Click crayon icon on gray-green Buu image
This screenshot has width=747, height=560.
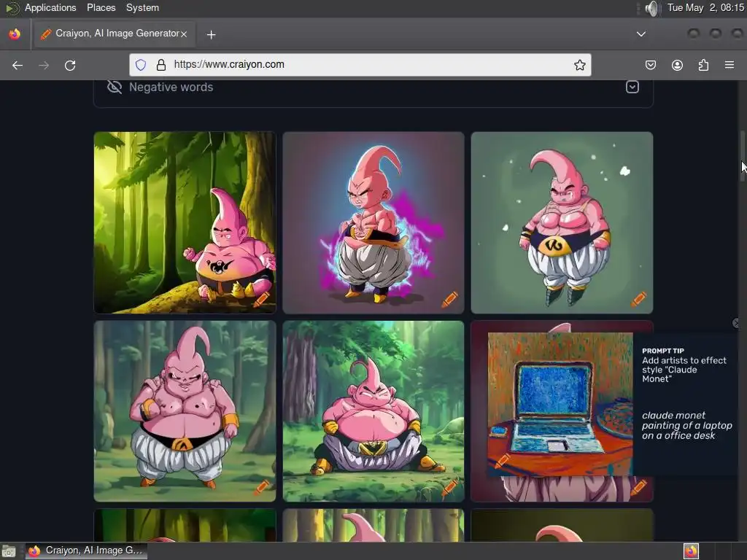(638, 299)
